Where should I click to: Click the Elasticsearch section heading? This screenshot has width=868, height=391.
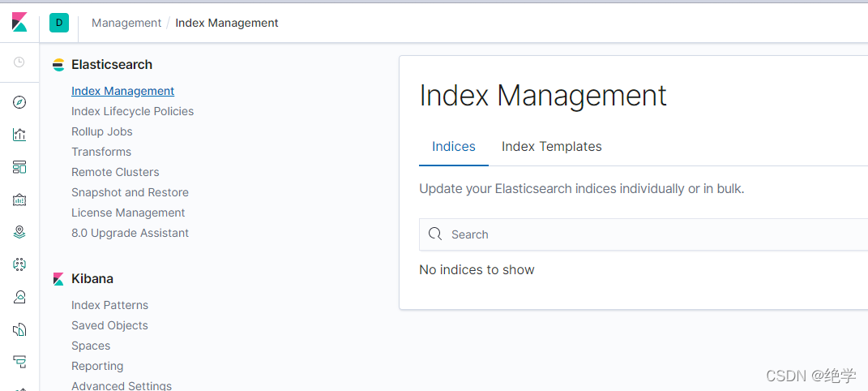point(112,65)
